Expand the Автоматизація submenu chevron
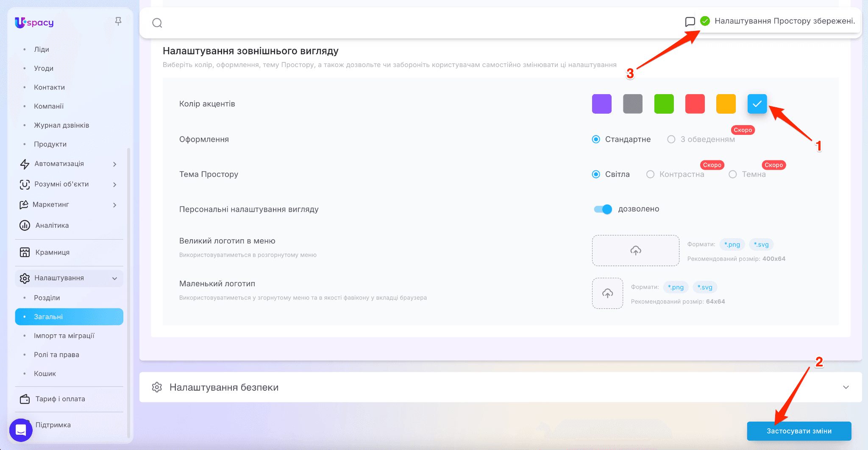Viewport: 868px width, 450px height. click(x=115, y=164)
